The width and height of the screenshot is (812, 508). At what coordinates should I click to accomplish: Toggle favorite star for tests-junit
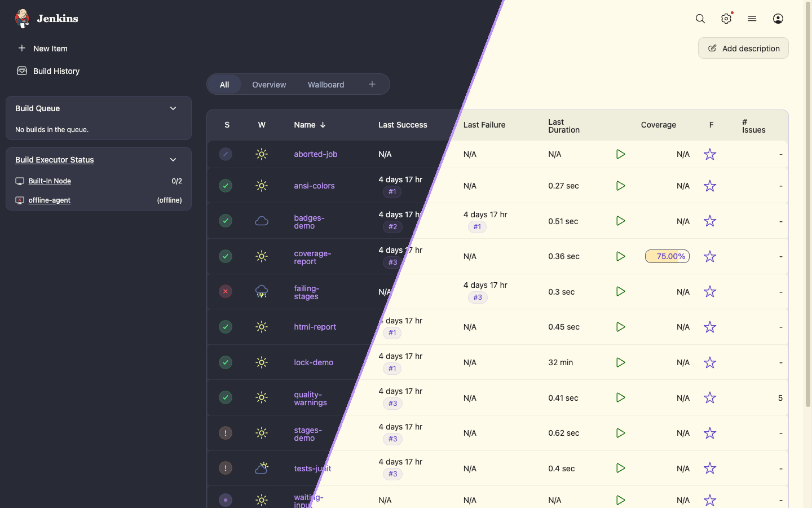pyautogui.click(x=710, y=468)
